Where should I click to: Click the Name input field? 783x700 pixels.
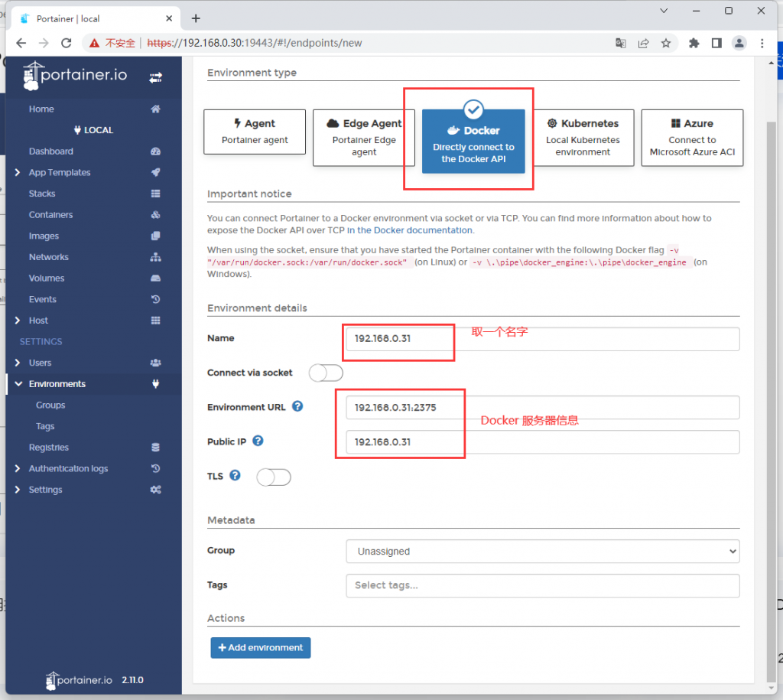pyautogui.click(x=543, y=339)
